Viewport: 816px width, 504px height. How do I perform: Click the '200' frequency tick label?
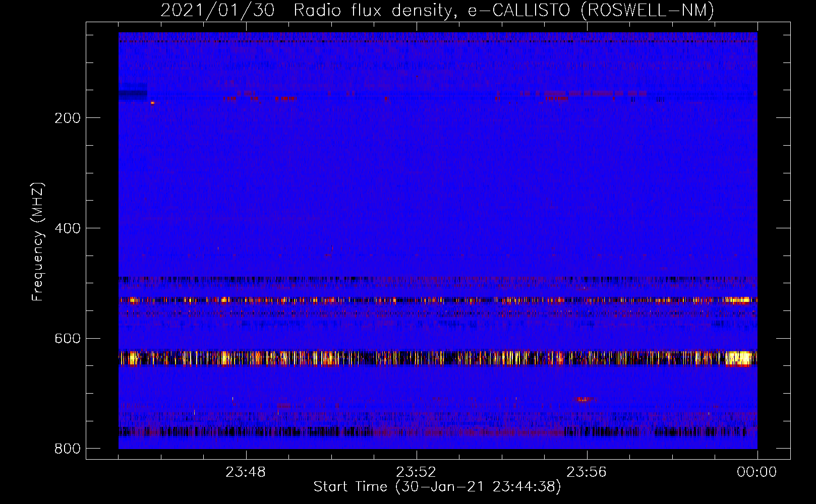tap(68, 118)
